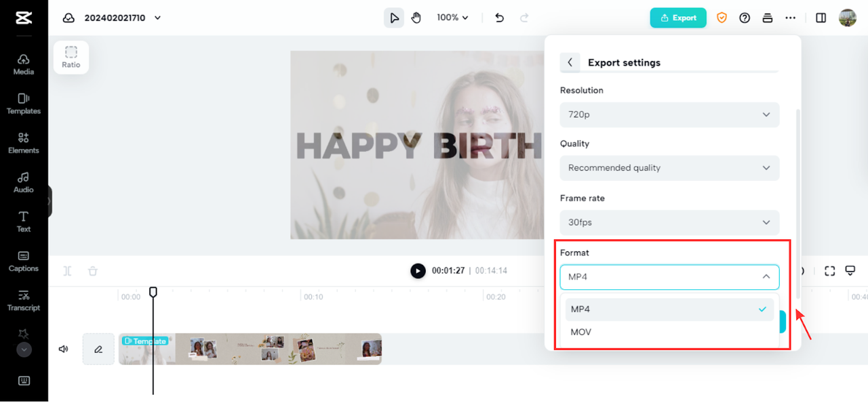Open the Audio panel
Viewport: 868px width, 403px height.
(x=24, y=182)
